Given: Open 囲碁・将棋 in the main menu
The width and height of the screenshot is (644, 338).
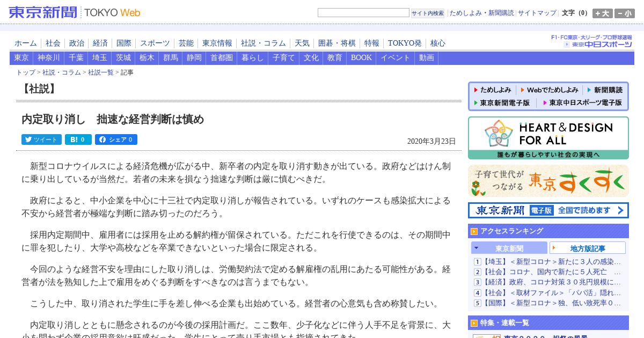Looking at the screenshot, I should (337, 43).
